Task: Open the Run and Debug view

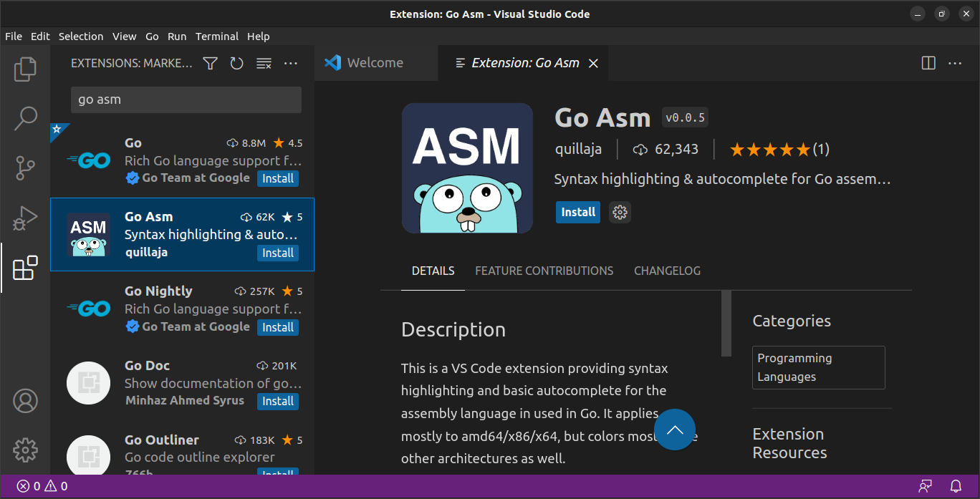Action: tap(25, 218)
